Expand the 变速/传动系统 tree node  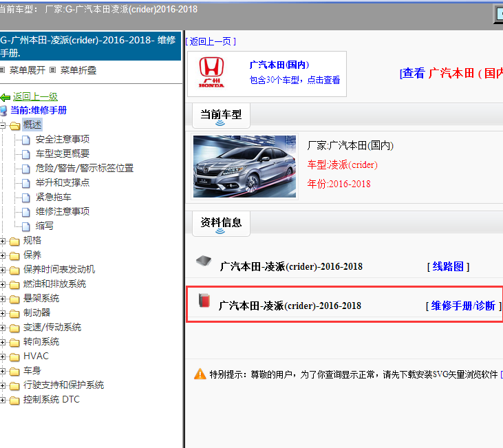point(2,328)
